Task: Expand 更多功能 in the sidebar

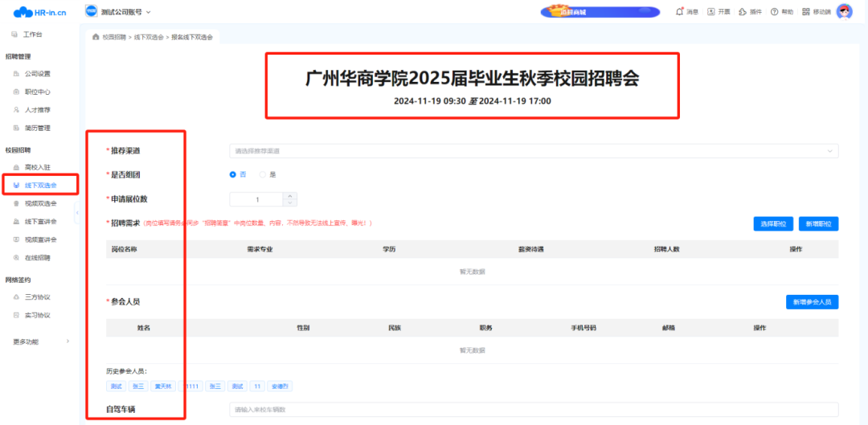Action: 40,341
